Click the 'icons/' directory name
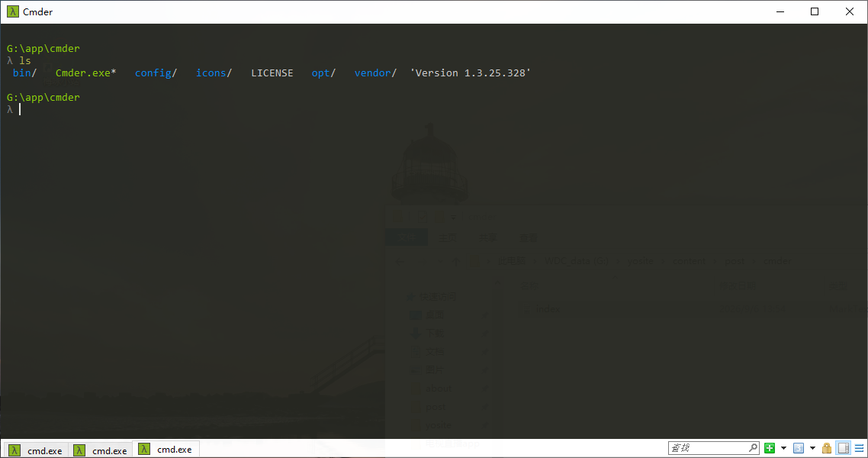This screenshot has width=868, height=458. click(x=214, y=73)
